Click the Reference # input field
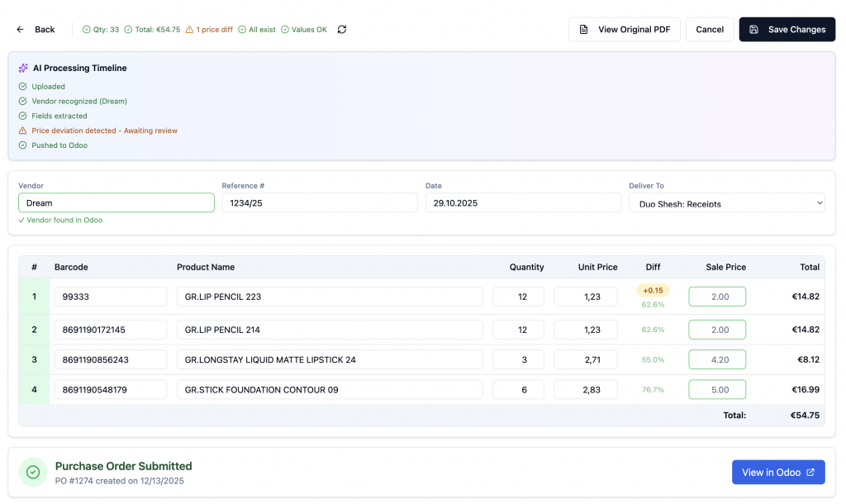Viewport: 846px width, 504px height. 319,203
